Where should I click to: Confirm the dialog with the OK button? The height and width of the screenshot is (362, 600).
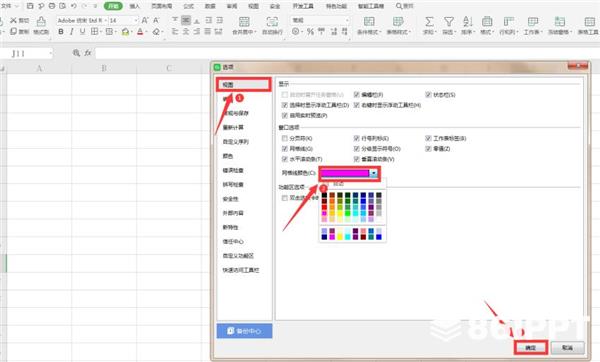click(531, 348)
